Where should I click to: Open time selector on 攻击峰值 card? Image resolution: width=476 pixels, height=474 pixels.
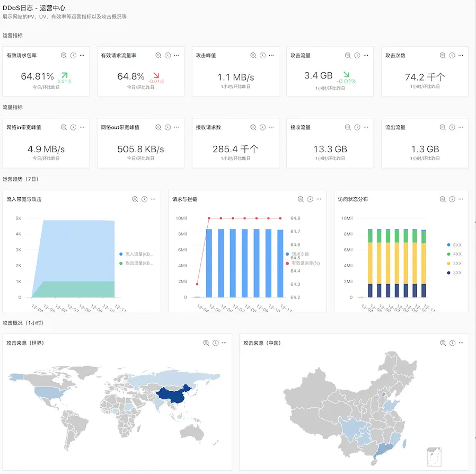262,55
